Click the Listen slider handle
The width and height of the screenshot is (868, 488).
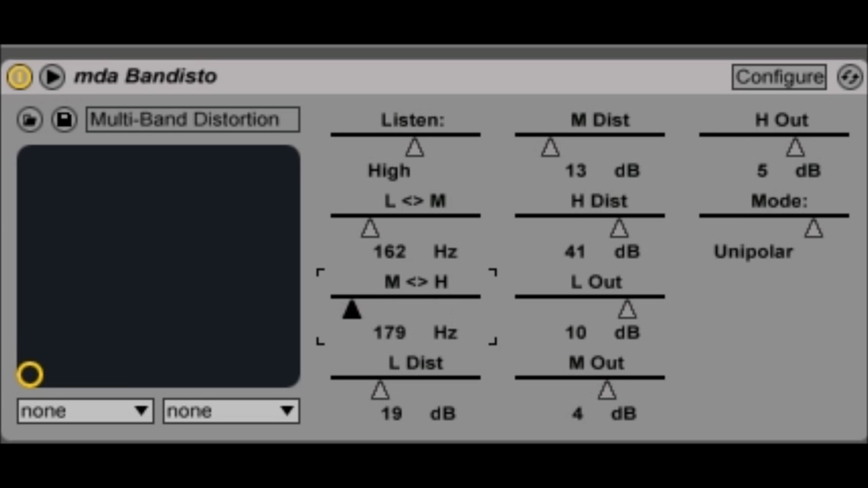tap(414, 147)
